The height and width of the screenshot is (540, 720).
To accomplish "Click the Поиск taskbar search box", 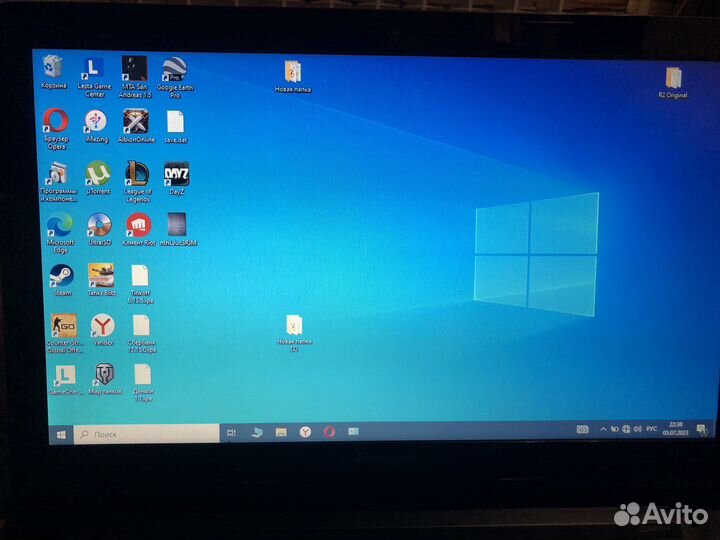I will pyautogui.click(x=146, y=434).
